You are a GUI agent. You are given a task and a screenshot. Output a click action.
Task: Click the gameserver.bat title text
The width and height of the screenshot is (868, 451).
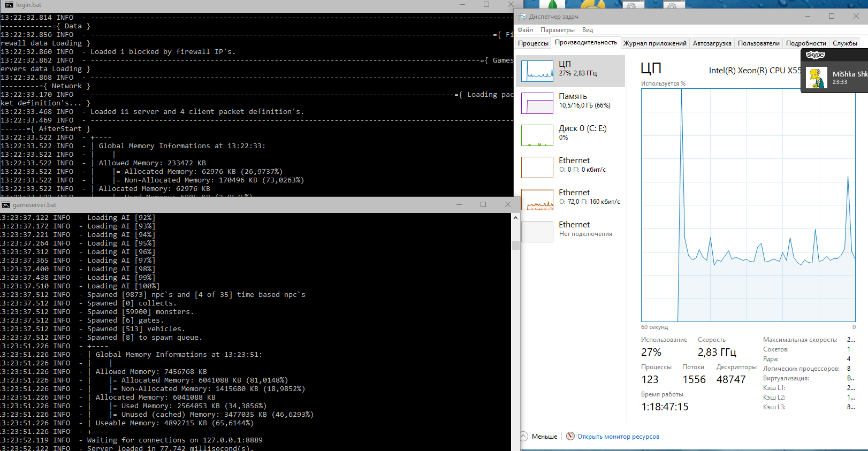tap(34, 205)
